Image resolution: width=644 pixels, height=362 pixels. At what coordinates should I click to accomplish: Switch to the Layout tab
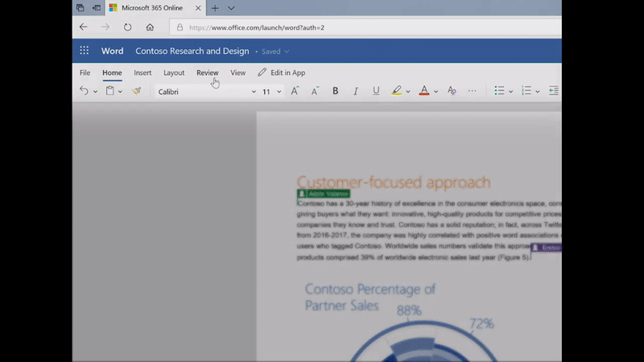[174, 72]
